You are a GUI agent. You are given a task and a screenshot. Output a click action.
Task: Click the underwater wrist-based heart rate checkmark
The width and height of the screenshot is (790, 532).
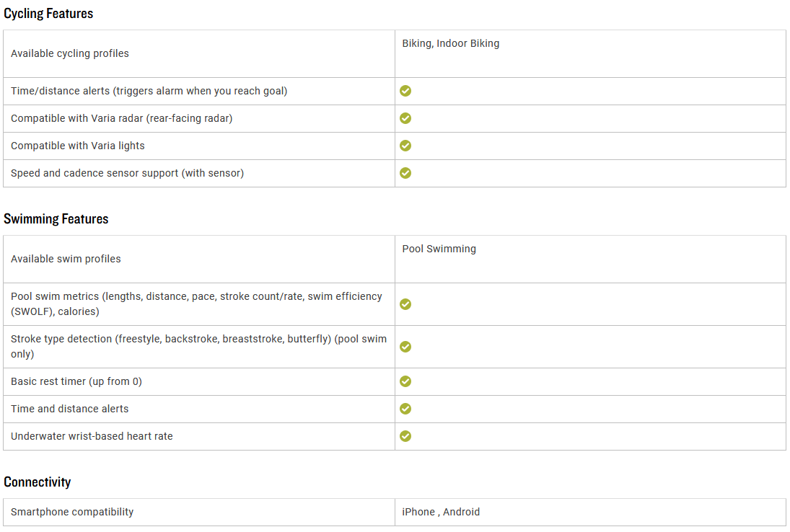[x=405, y=436]
